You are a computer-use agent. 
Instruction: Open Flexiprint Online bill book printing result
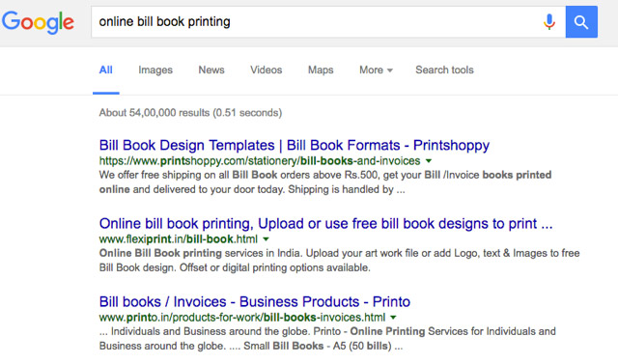click(325, 223)
